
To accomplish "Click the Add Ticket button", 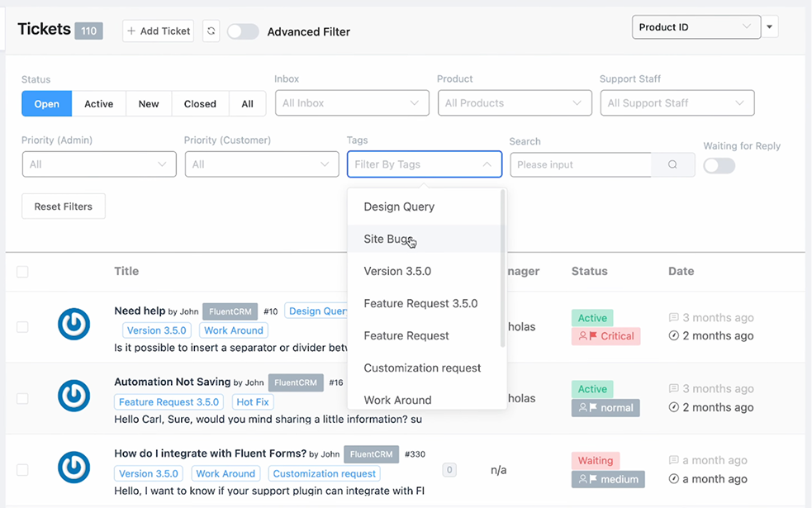I will click(159, 31).
